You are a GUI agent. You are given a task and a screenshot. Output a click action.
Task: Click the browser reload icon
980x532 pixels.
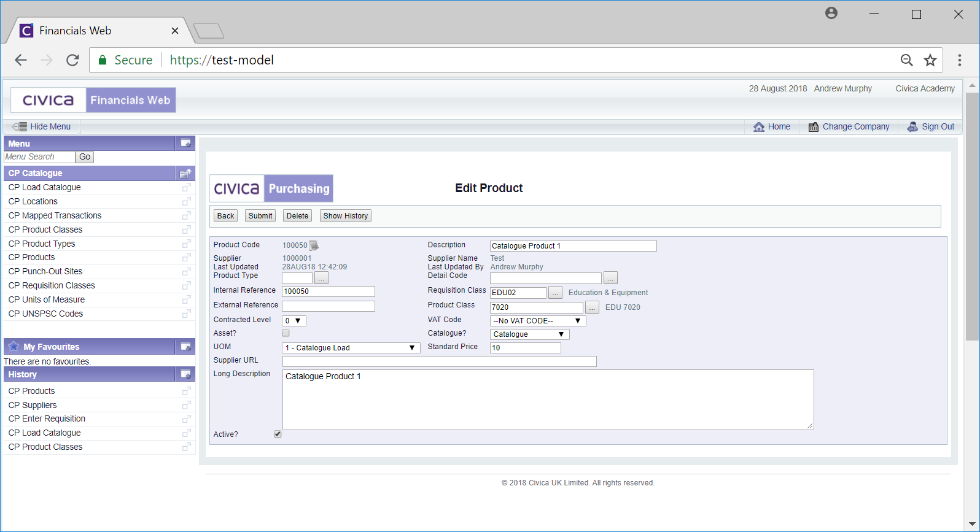click(72, 60)
